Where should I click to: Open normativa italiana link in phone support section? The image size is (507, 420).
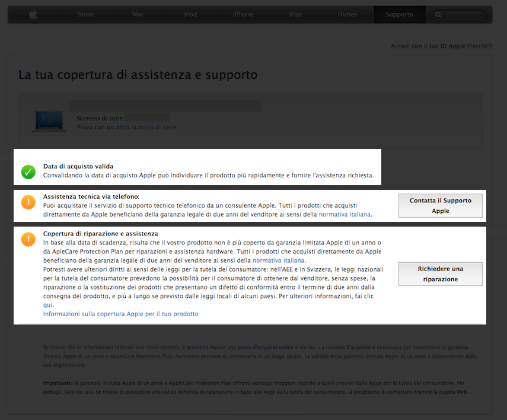tap(345, 214)
